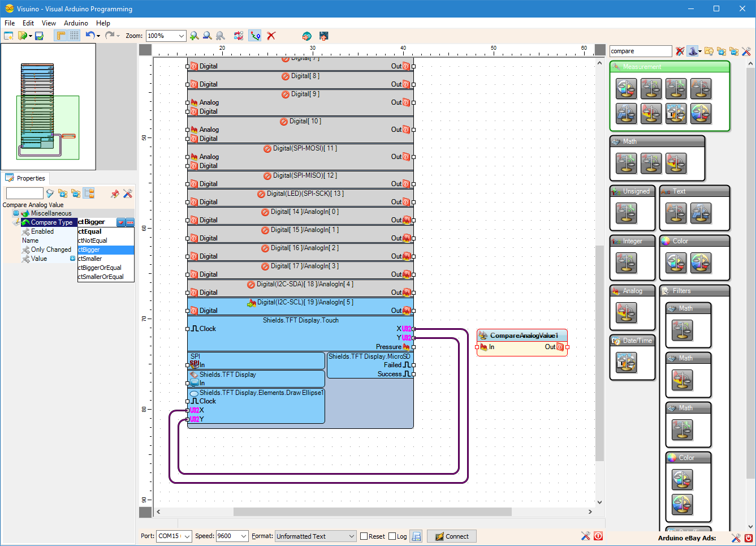Image resolution: width=756 pixels, height=546 pixels.
Task: Open the Arduino menu
Action: (76, 23)
